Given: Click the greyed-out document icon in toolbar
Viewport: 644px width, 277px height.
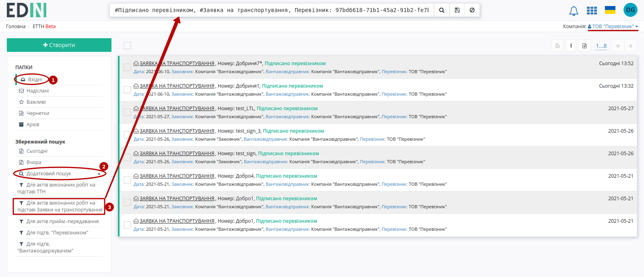Looking at the screenshot, I should (557, 46).
